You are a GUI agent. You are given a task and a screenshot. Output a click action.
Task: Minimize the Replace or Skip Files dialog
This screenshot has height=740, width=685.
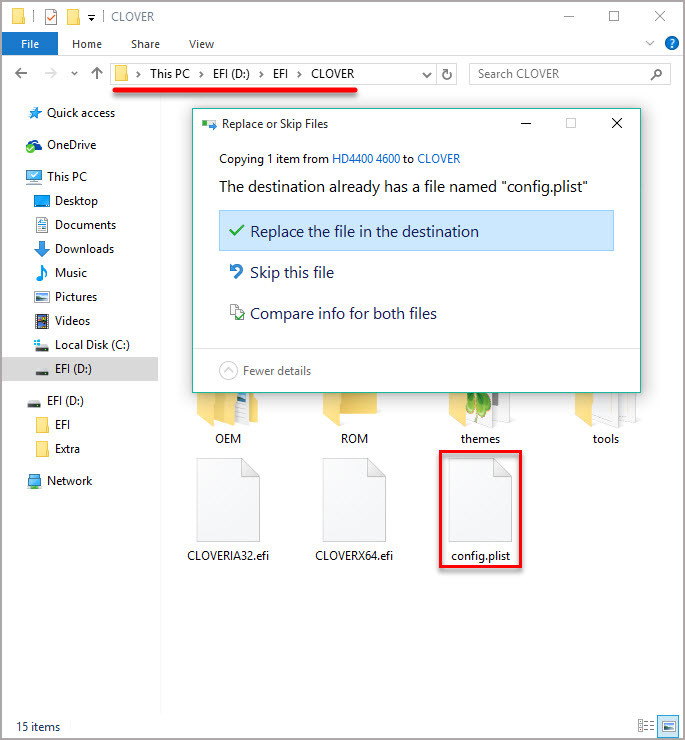tap(526, 123)
